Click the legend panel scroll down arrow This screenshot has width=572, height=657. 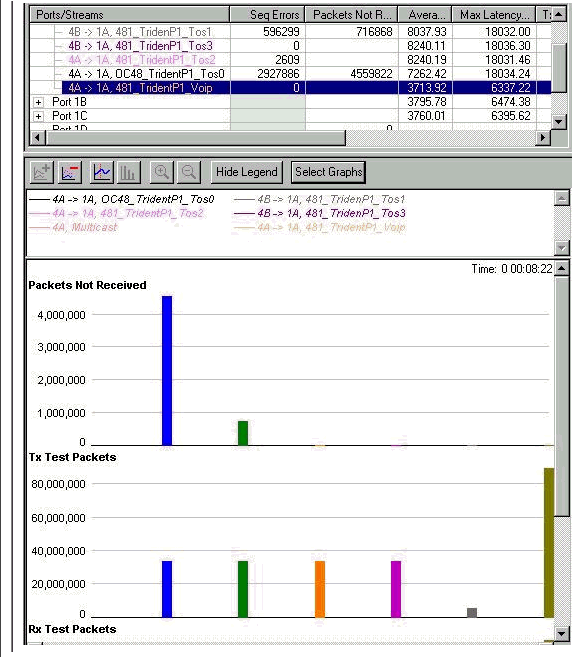[x=562, y=248]
